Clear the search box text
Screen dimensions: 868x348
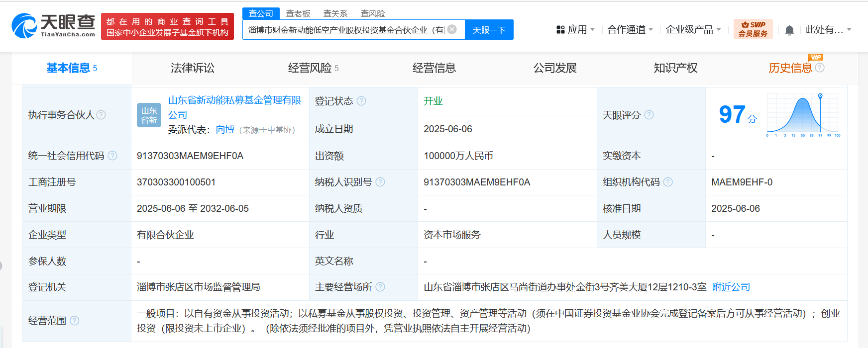(452, 29)
